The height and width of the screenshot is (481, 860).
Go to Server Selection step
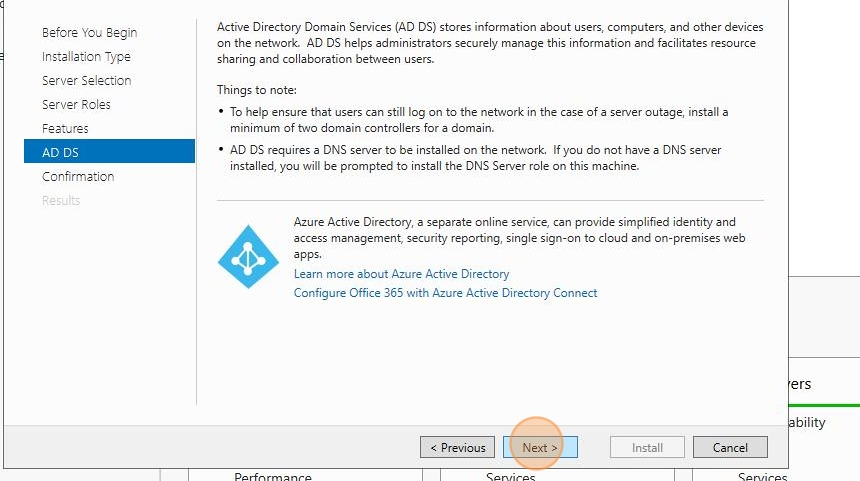(x=87, y=81)
